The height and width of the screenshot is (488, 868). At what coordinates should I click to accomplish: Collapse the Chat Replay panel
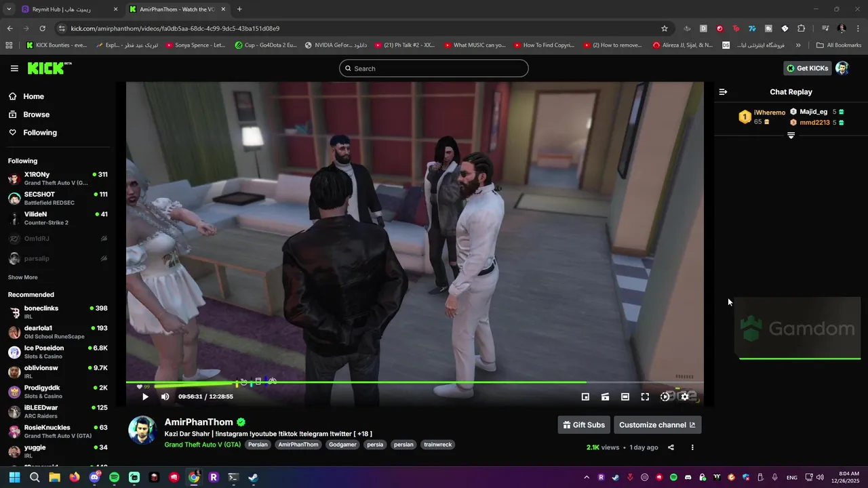tap(723, 91)
